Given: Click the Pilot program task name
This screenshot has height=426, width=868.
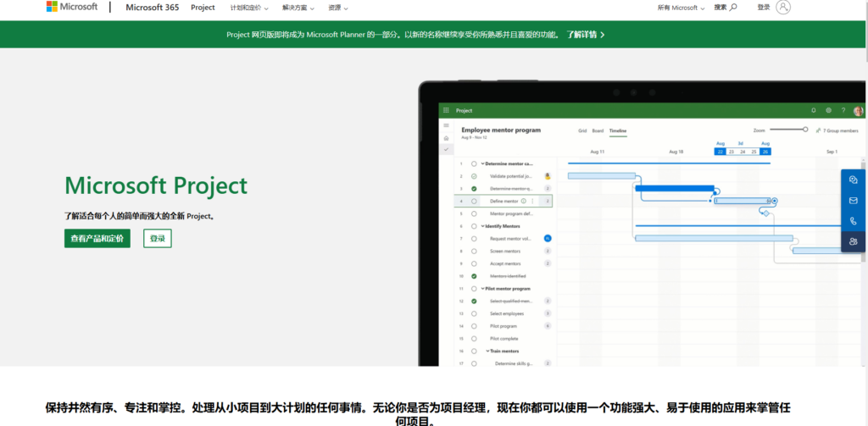Looking at the screenshot, I should [504, 326].
